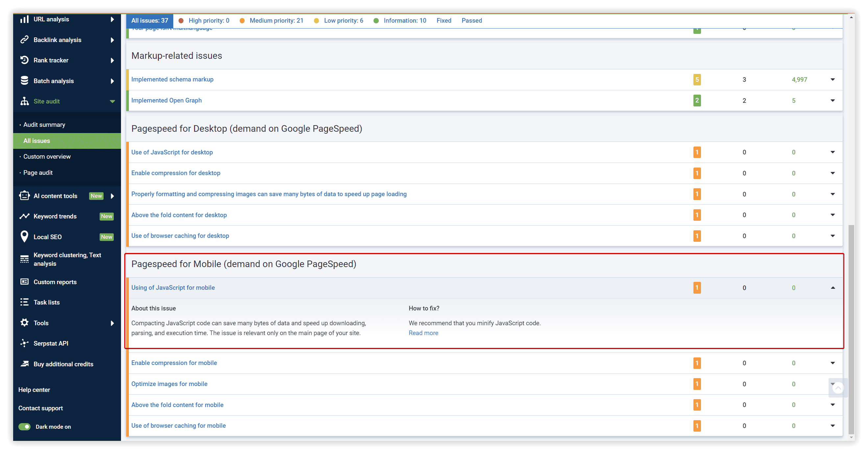Click the High priority red dot
The height and width of the screenshot is (454, 868).
click(181, 21)
